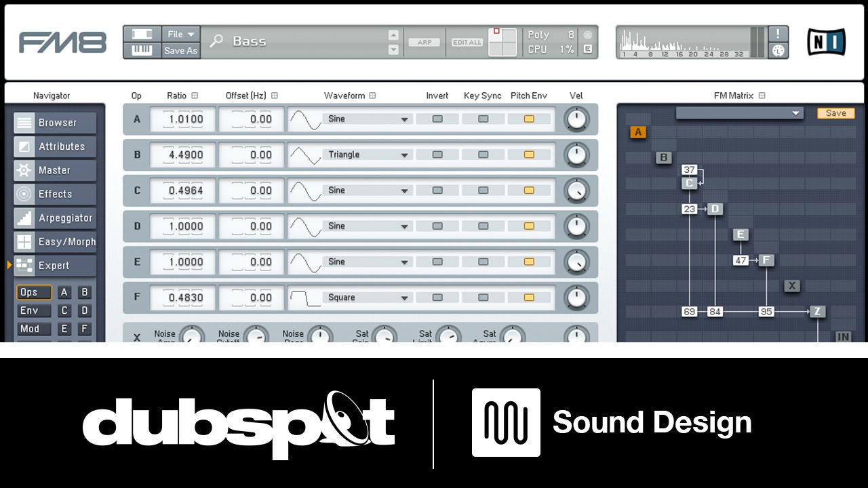The height and width of the screenshot is (488, 868).
Task: Toggle Pitch Env for operator A
Action: pos(530,119)
